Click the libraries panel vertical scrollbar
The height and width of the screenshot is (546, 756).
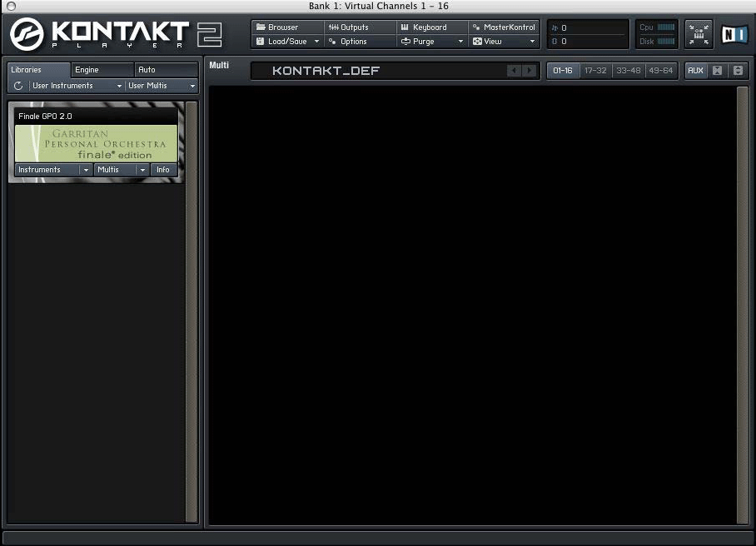tap(191, 312)
